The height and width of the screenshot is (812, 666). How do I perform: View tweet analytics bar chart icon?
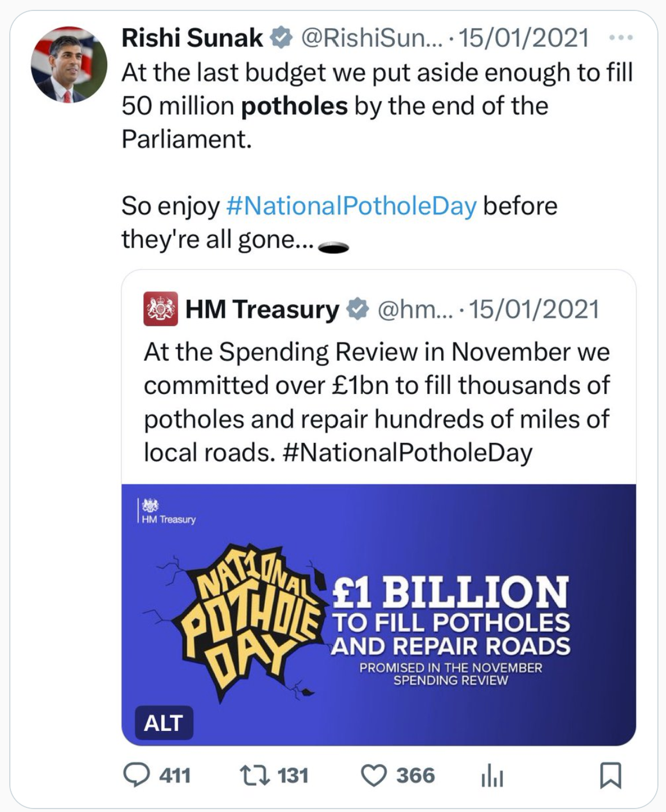[492, 776]
